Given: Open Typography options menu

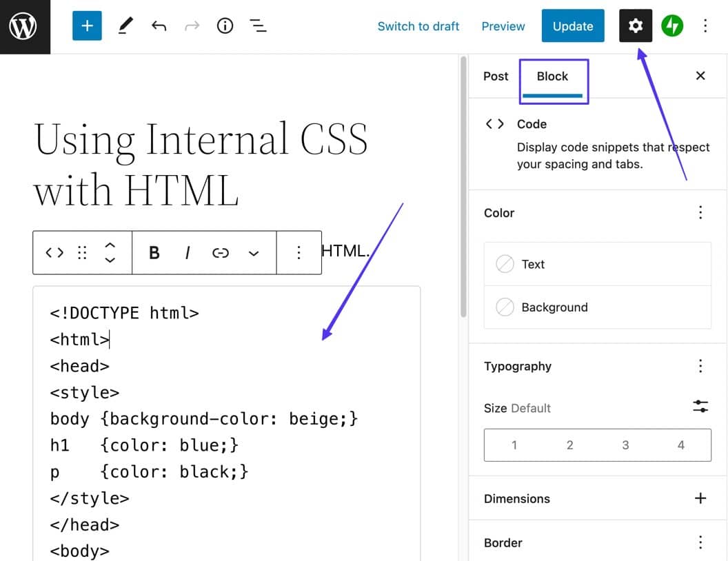Looking at the screenshot, I should point(700,366).
